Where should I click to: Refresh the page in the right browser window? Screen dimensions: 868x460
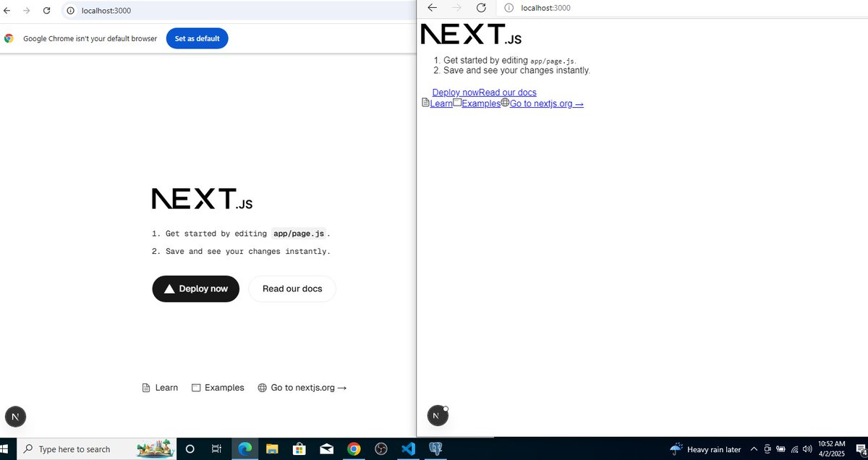point(481,7)
